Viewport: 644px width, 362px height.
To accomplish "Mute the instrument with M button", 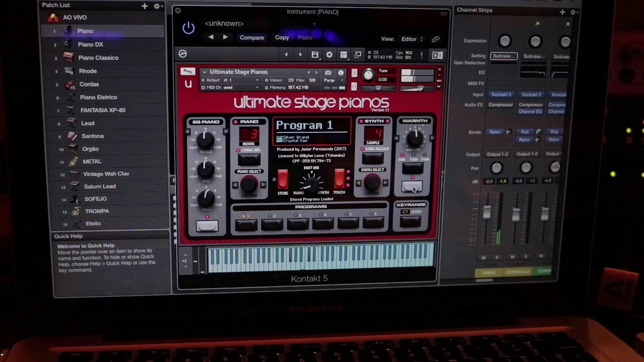I will (355, 86).
